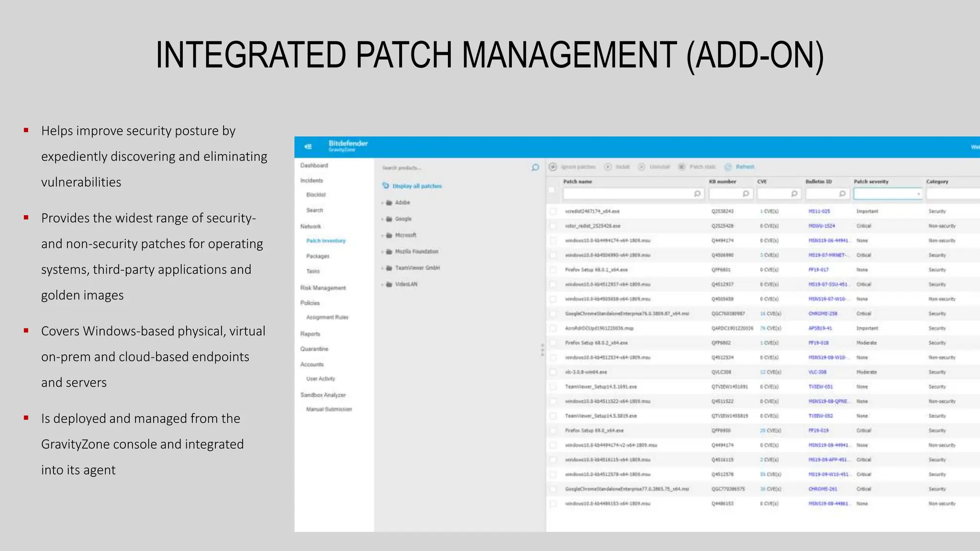Open Blocklist under Incidents
This screenshot has height=551, width=980.
tap(316, 195)
